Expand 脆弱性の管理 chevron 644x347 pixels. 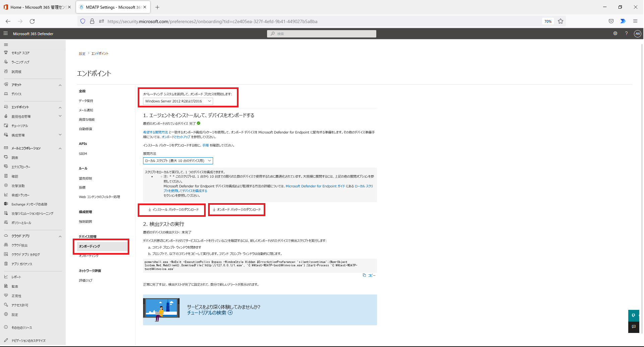60,116
